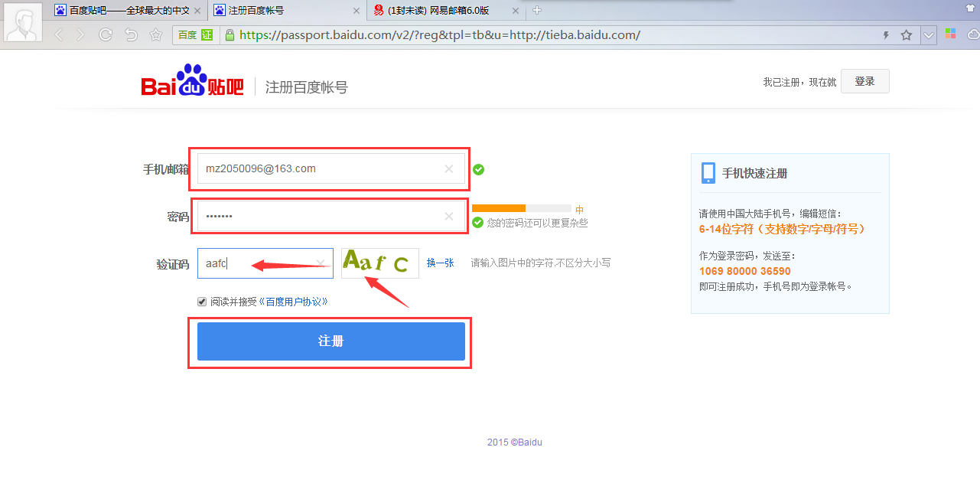Toggle the 阅读并接受 agreement checkbox
Viewport: 980px width, 493px height.
[202, 302]
